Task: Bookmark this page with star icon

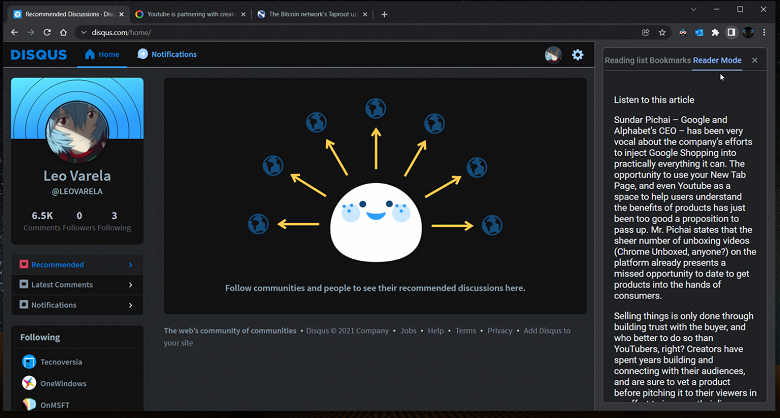Action: 664,32
